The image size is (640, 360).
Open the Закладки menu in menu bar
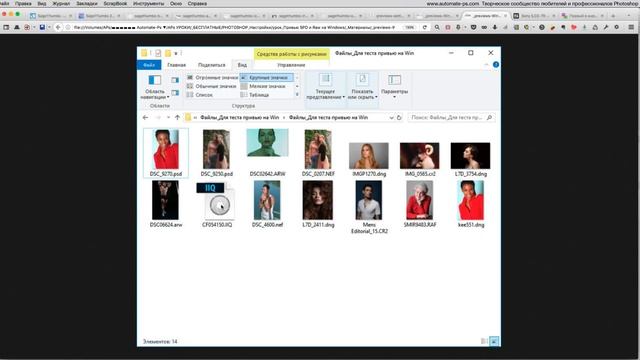87,3
